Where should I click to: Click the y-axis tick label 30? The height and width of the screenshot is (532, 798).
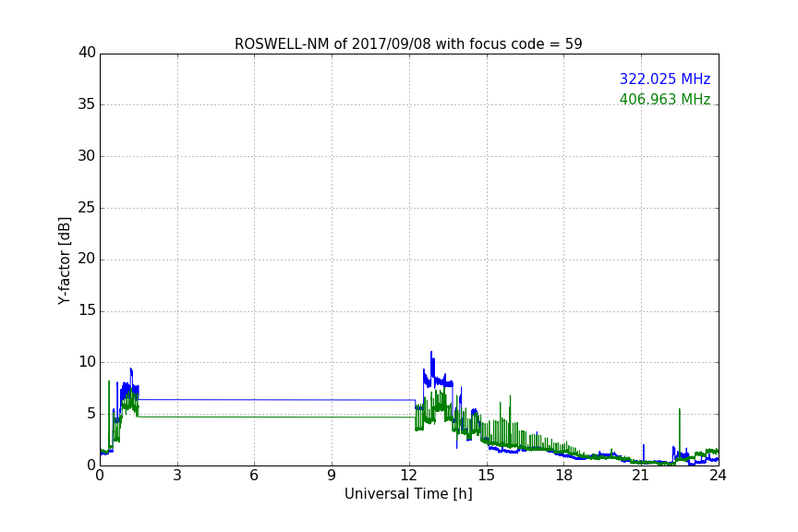click(87, 156)
